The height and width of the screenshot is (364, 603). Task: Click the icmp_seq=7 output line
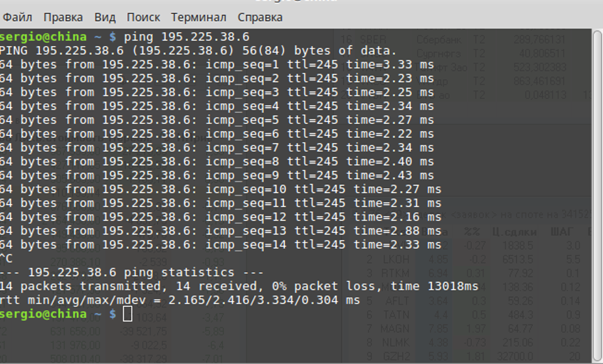tap(217, 148)
